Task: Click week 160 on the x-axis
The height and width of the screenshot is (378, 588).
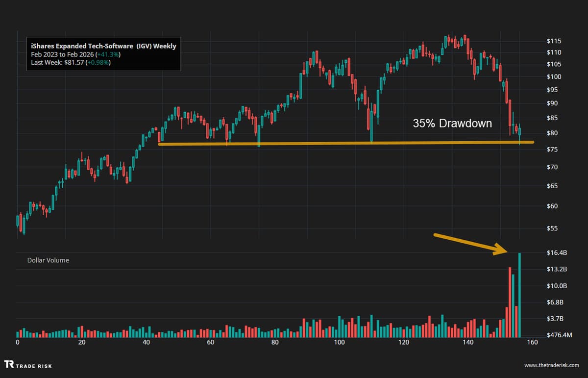Action: coord(532,343)
